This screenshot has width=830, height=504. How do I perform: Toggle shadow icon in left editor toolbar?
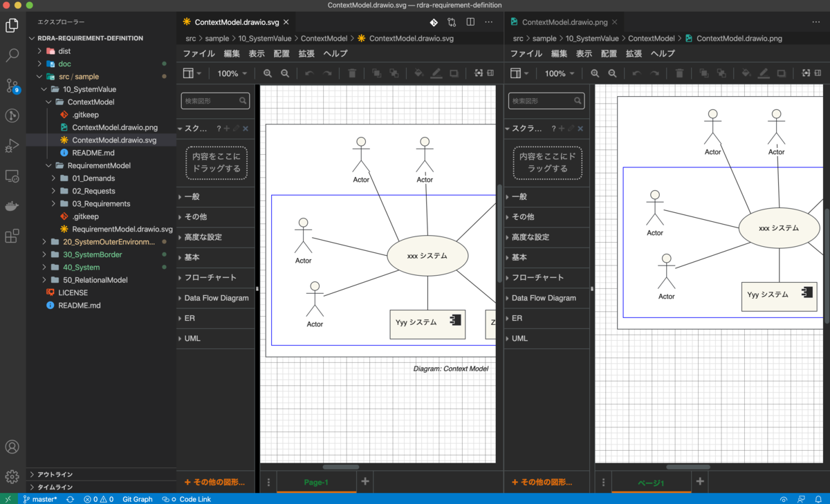coord(454,73)
